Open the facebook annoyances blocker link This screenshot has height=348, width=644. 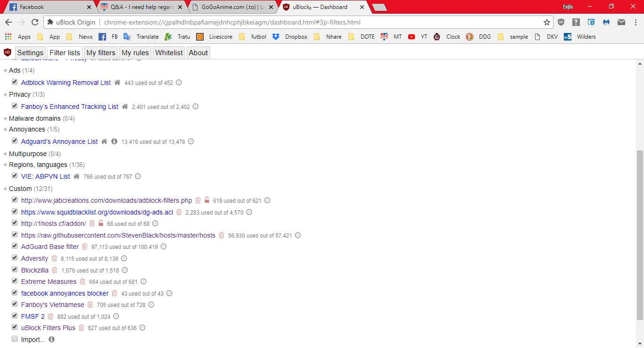click(65, 293)
